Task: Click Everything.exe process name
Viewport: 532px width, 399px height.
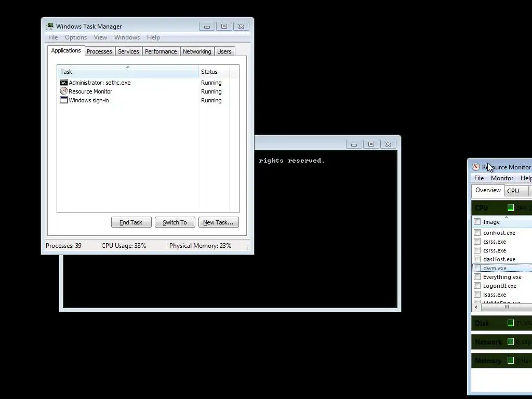Action: [502, 277]
